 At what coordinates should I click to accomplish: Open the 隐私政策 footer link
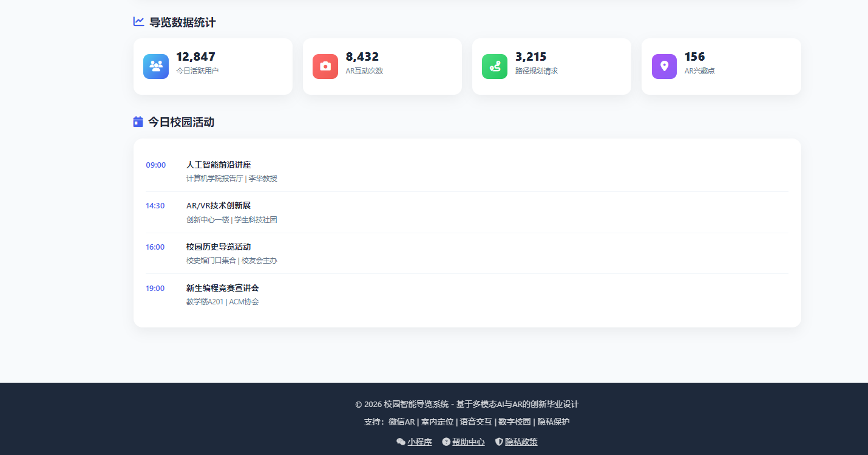(x=520, y=442)
